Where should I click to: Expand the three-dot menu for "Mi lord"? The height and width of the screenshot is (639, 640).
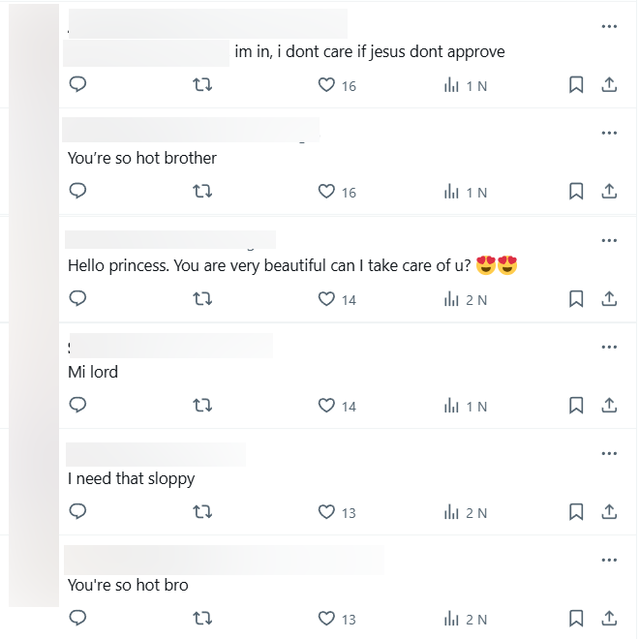pyautogui.click(x=609, y=347)
